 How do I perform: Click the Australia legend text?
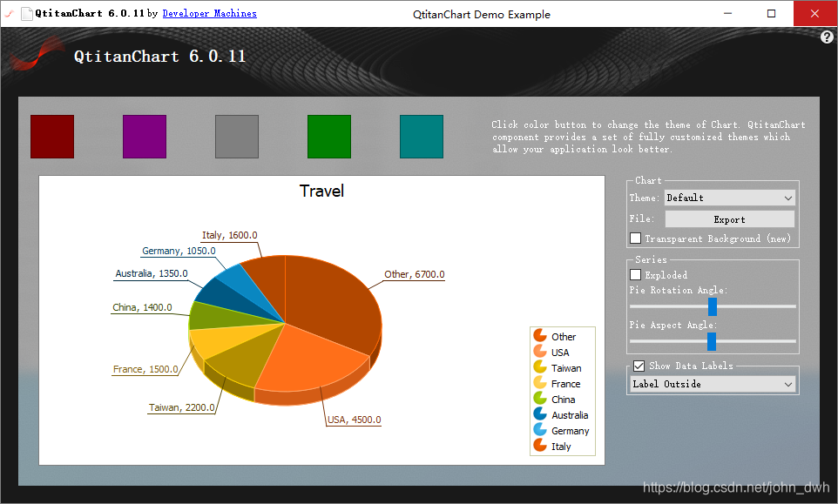tap(570, 415)
